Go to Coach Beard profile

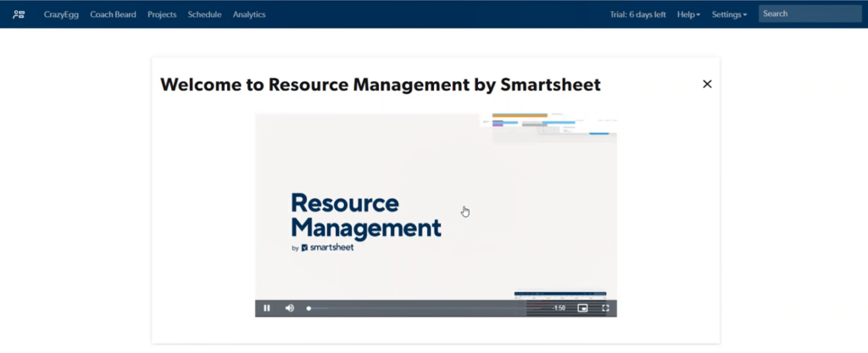[113, 14]
